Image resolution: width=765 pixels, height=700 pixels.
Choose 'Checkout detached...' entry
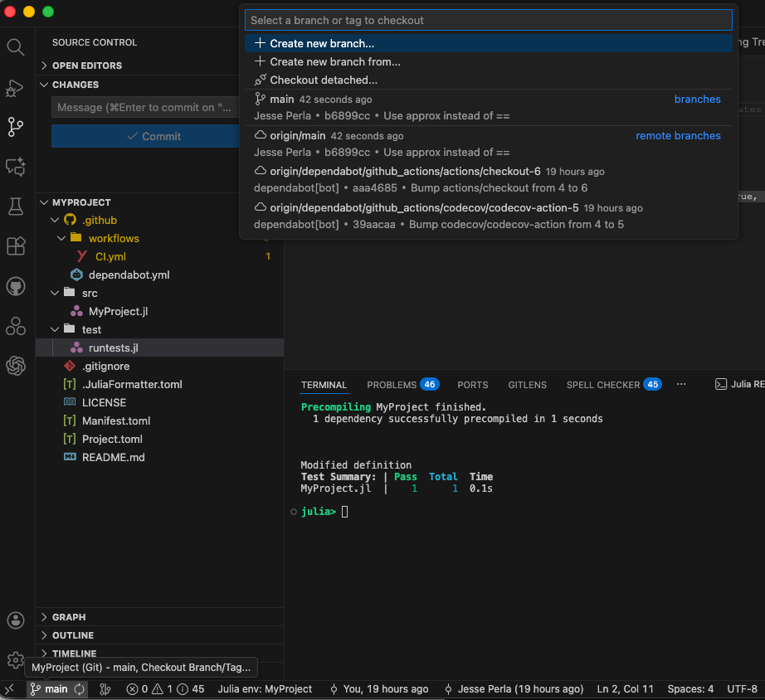coord(323,80)
